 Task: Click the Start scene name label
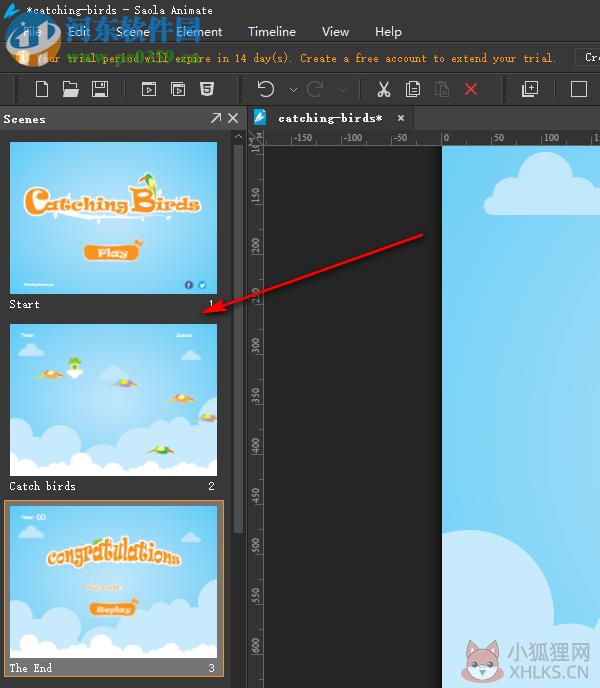click(x=25, y=304)
